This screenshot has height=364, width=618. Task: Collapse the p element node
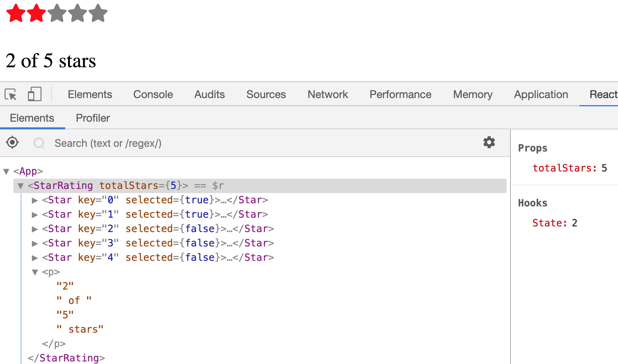point(35,272)
